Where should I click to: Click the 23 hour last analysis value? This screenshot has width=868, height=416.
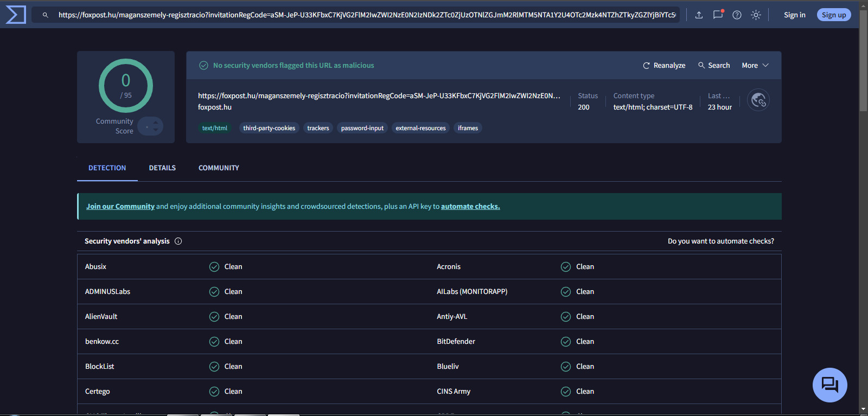click(x=719, y=107)
